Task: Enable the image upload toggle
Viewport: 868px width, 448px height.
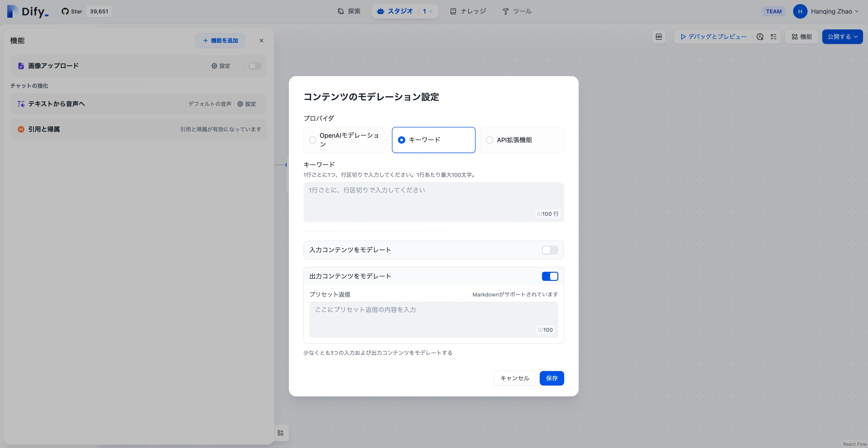Action: [255, 66]
